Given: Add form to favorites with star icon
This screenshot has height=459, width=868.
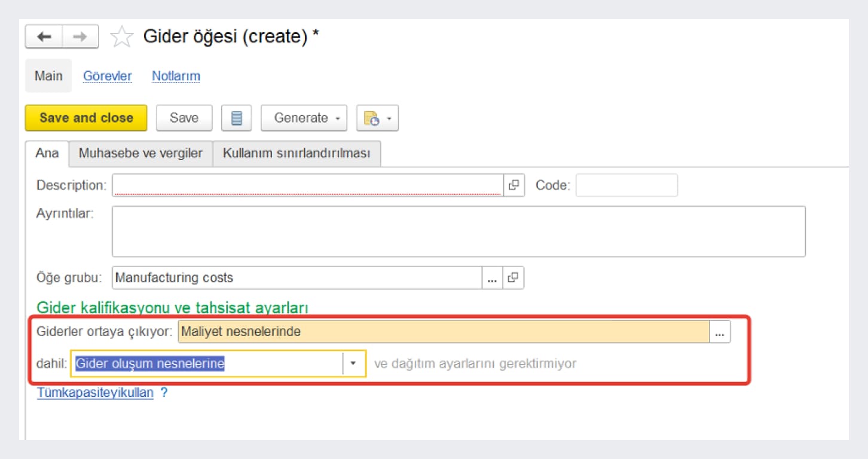Looking at the screenshot, I should click(x=121, y=37).
